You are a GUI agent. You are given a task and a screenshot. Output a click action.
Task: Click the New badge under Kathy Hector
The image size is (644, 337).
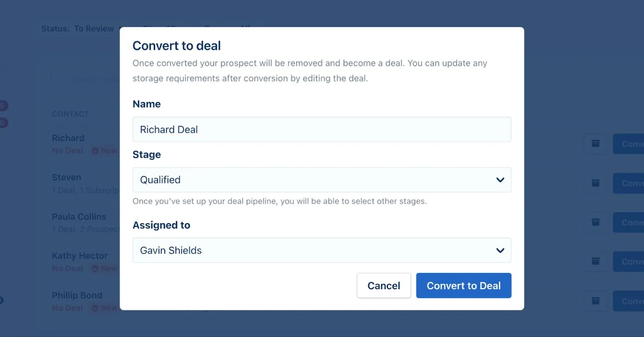click(x=105, y=268)
